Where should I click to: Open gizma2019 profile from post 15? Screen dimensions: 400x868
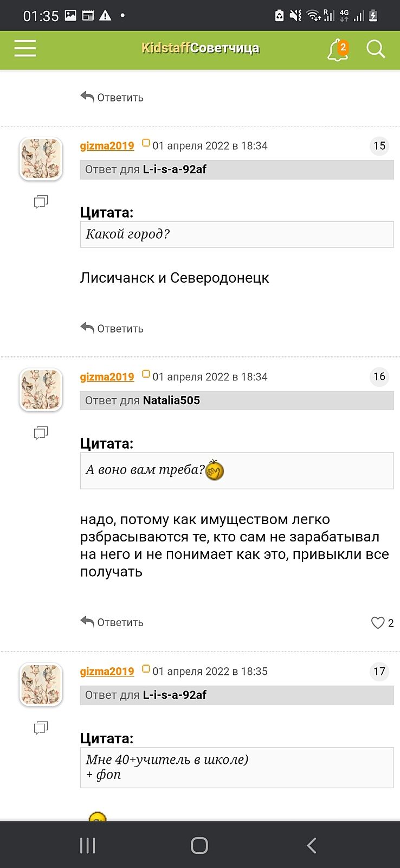[107, 146]
